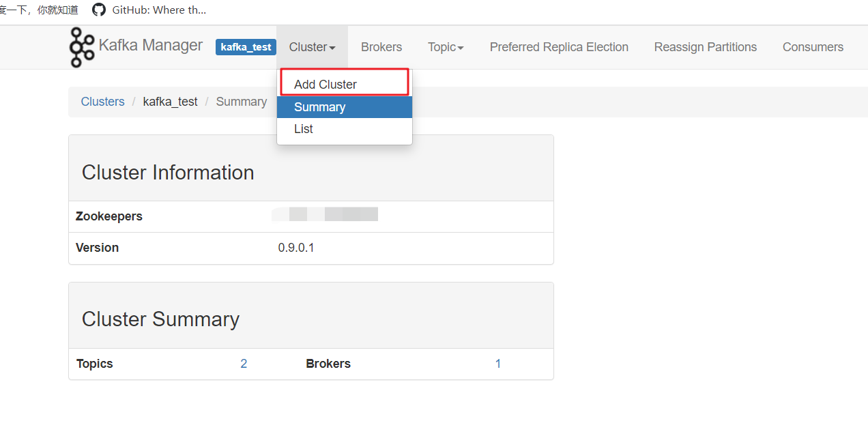
Task: Click the Brokers label in summary
Action: click(328, 364)
